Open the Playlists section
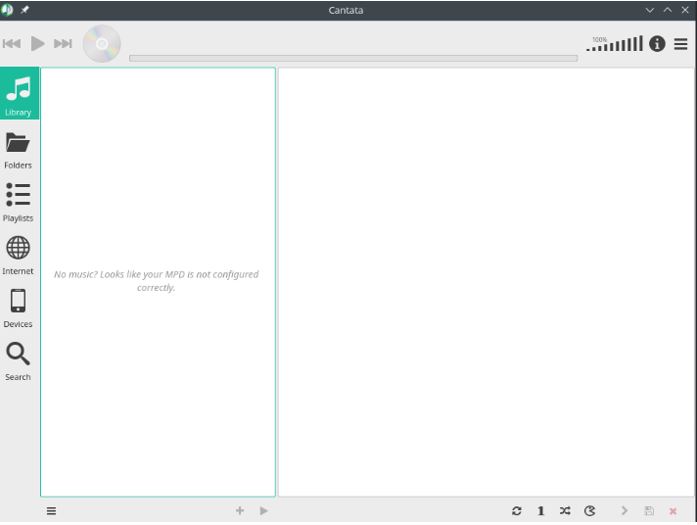Screen dimensions: 697x525 (x=18, y=202)
